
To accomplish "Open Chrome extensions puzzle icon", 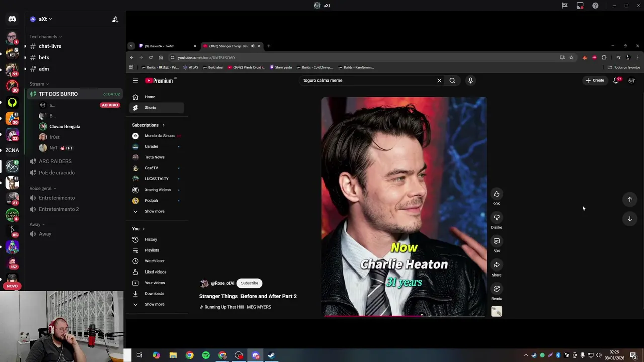I will [604, 57].
